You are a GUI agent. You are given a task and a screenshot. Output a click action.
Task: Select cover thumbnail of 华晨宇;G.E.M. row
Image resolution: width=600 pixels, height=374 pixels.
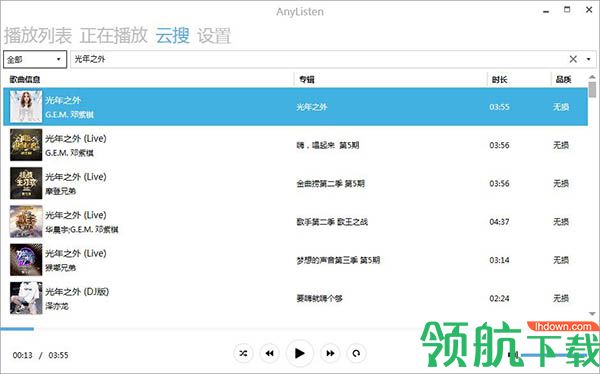26,221
